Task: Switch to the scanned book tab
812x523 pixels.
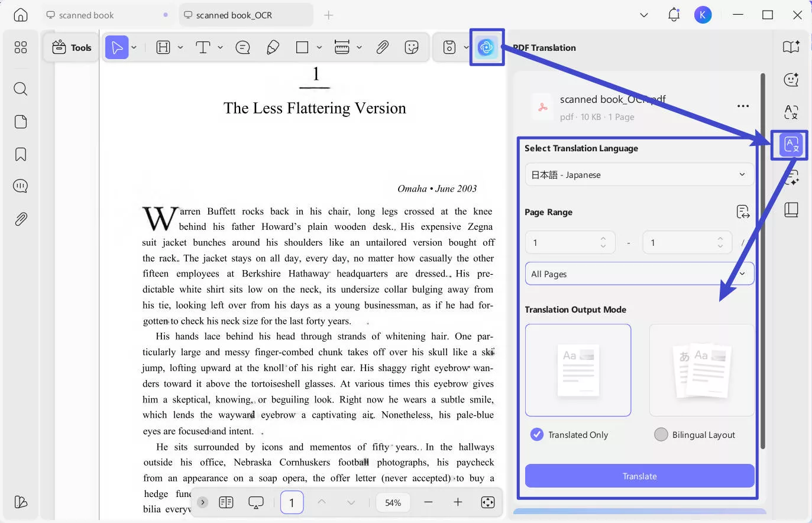Action: (x=106, y=15)
